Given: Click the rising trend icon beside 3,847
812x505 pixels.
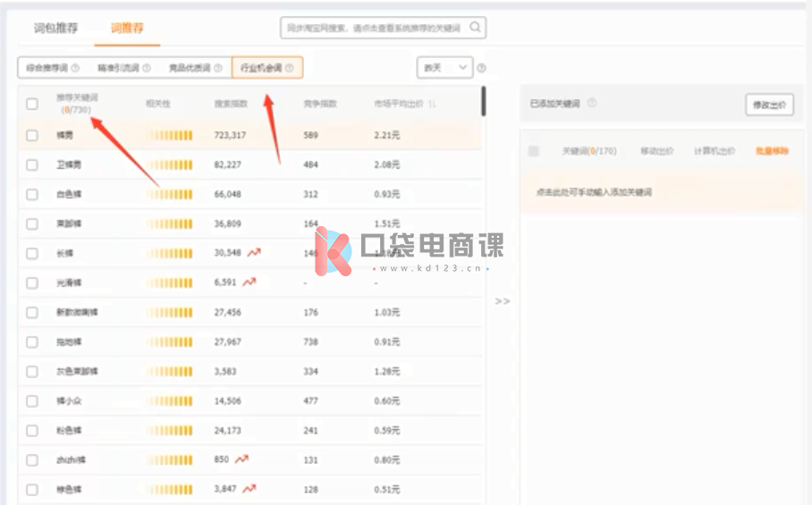Looking at the screenshot, I should pyautogui.click(x=250, y=488).
